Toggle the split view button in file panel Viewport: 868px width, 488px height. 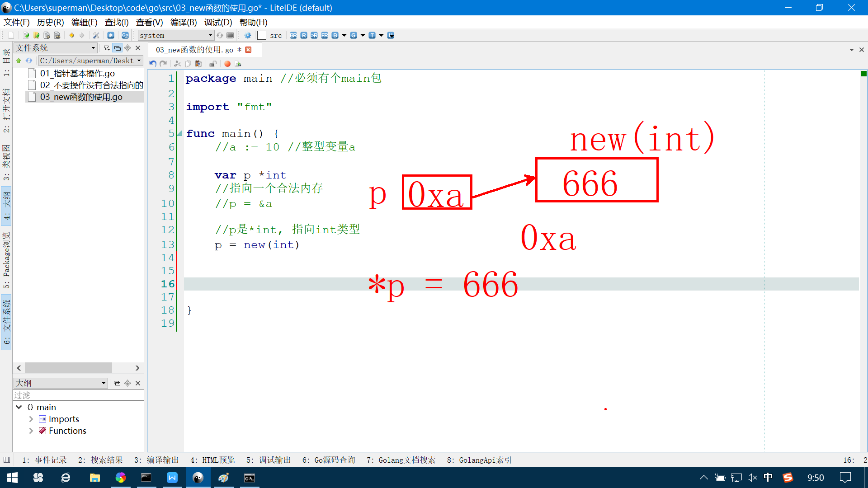click(x=117, y=48)
